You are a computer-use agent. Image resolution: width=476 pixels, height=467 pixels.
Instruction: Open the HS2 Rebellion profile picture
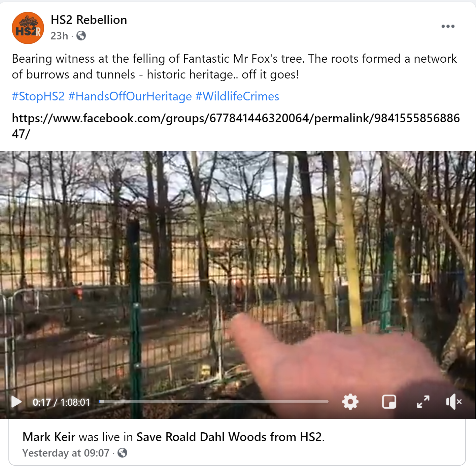tap(28, 28)
